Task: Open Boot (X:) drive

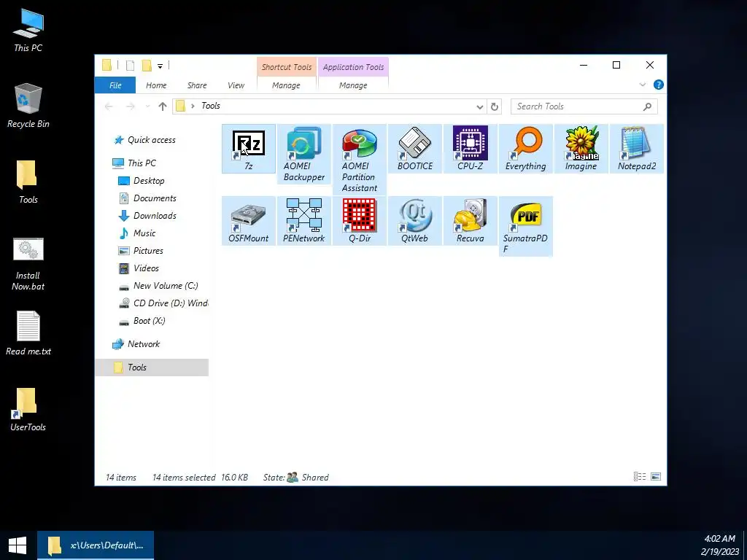Action: pos(149,321)
